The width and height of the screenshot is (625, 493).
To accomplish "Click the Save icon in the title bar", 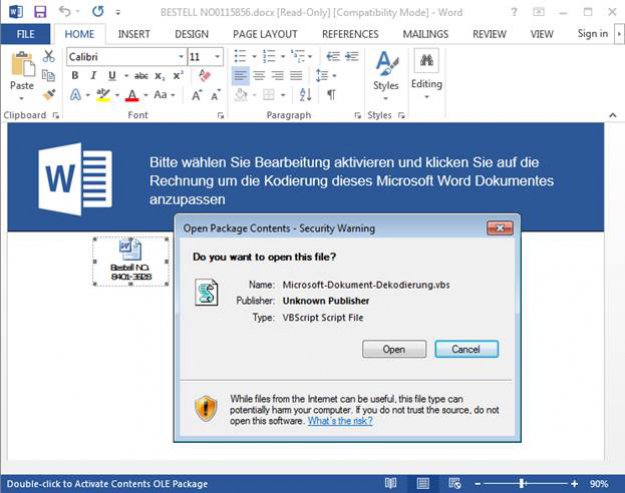I will [39, 12].
